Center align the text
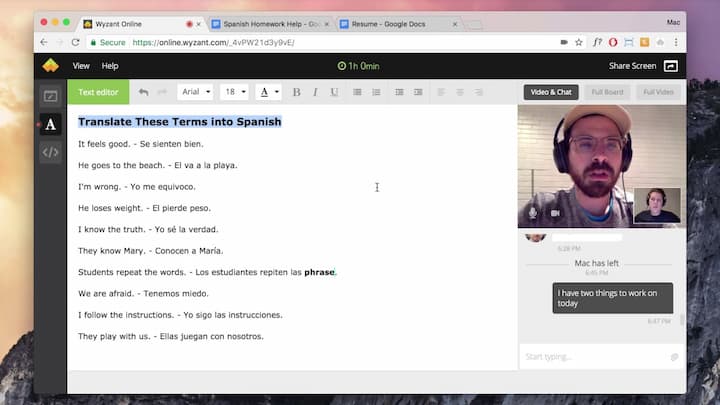 [460, 92]
